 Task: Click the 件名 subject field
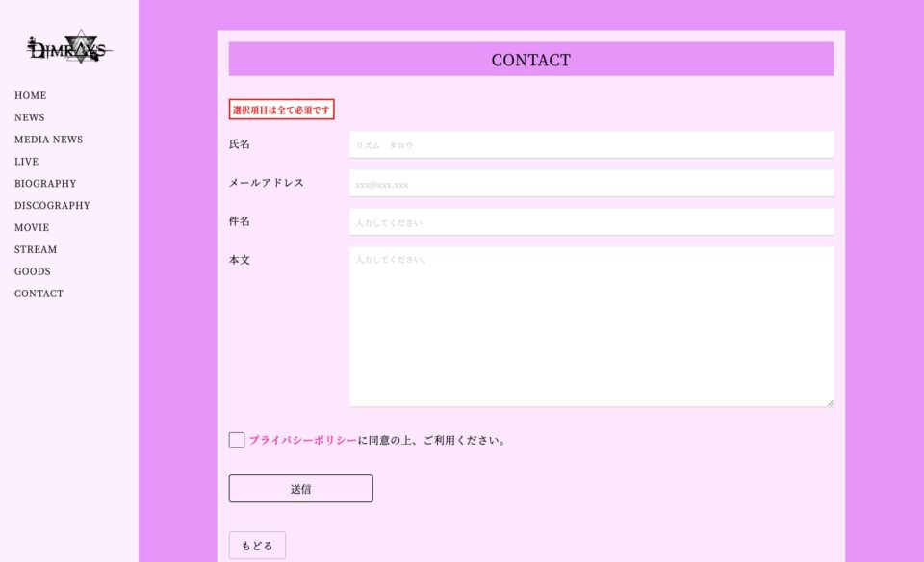coord(591,221)
